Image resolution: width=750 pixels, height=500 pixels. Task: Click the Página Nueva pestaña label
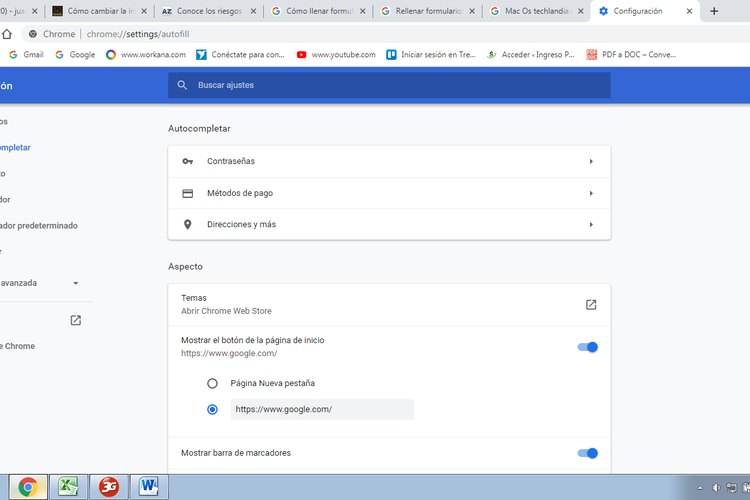coord(273,383)
